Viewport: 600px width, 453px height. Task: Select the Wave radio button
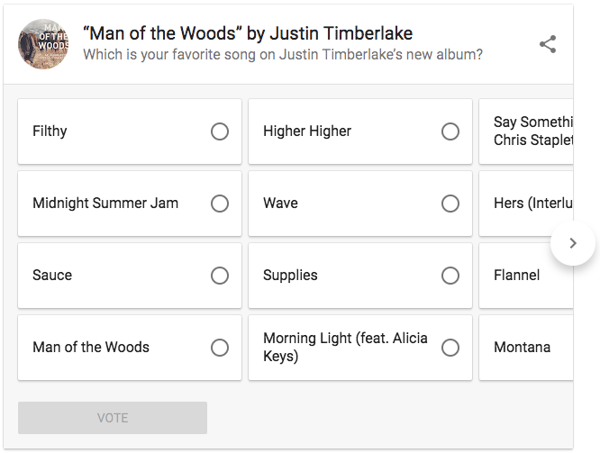click(450, 203)
